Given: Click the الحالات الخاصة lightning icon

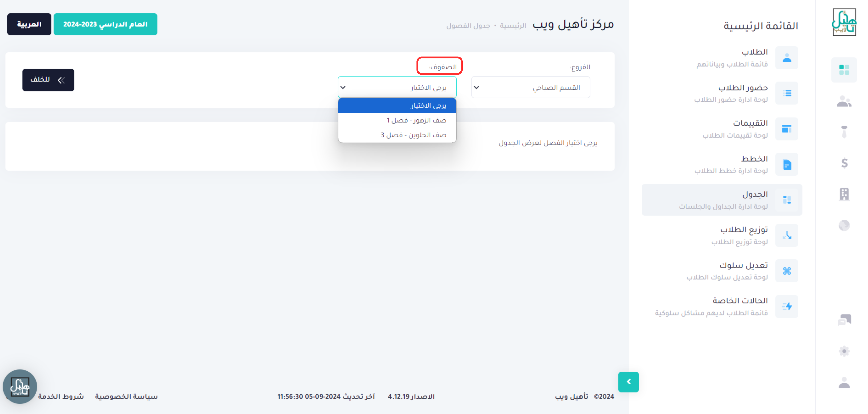Looking at the screenshot, I should click(x=787, y=307).
